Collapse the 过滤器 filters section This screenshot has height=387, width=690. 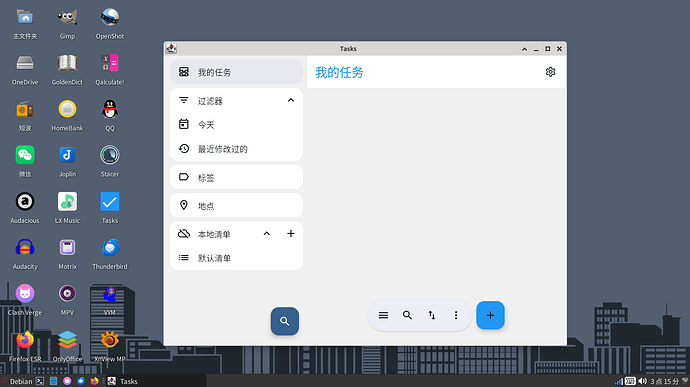tap(290, 100)
